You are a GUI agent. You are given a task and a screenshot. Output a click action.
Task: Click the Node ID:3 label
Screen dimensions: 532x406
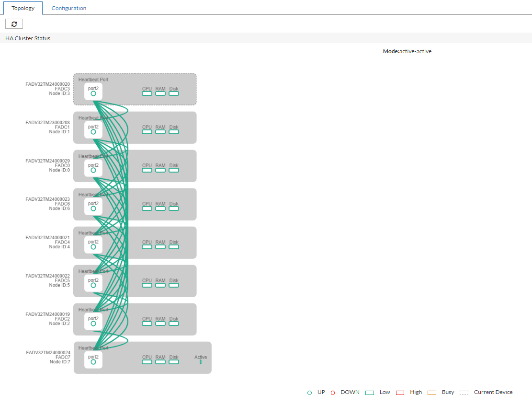pos(59,93)
